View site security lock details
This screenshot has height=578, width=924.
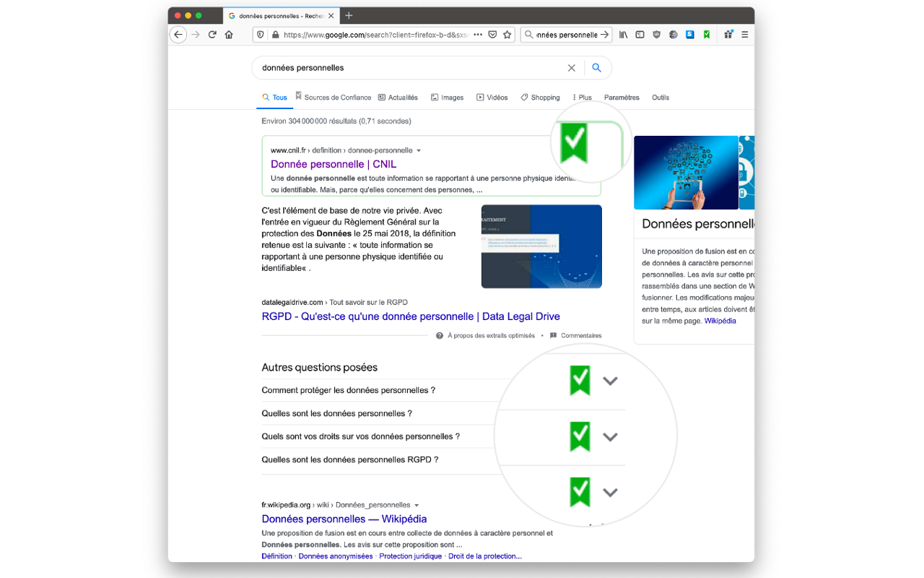point(274,35)
